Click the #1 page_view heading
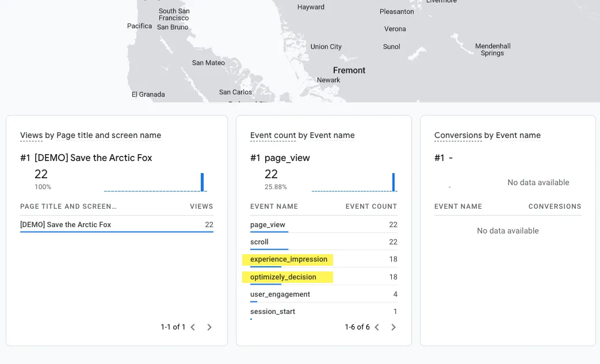 pos(280,158)
